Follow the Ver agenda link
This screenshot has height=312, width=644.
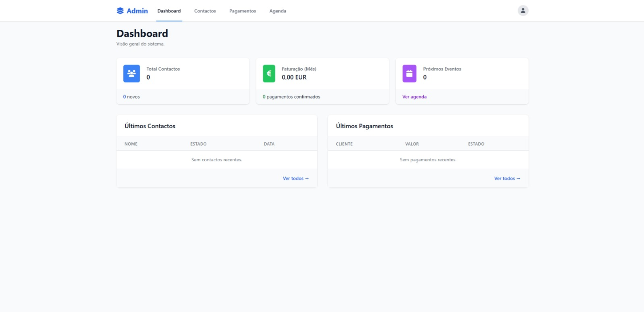coord(414,97)
